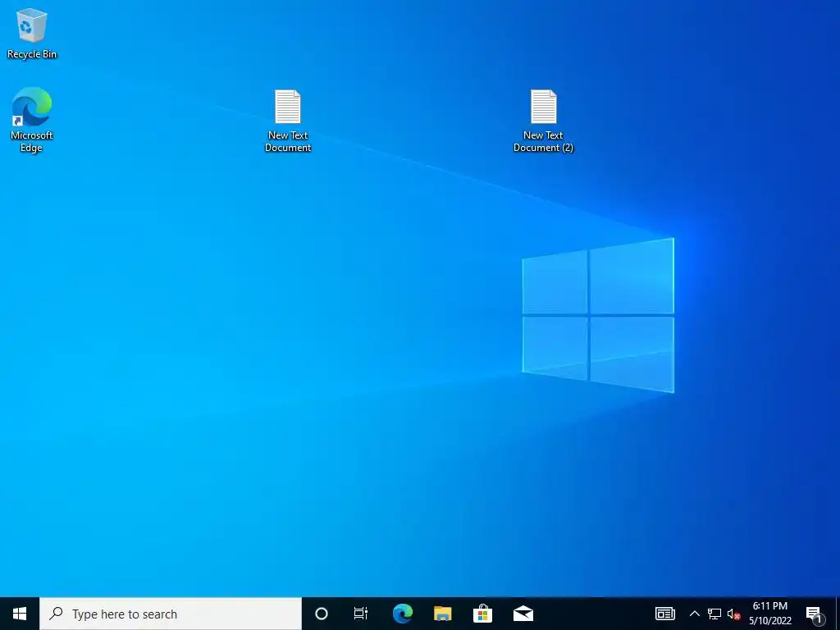Screen dimensions: 840x630
Task: Click the muted volume tray icon
Action: 733,614
